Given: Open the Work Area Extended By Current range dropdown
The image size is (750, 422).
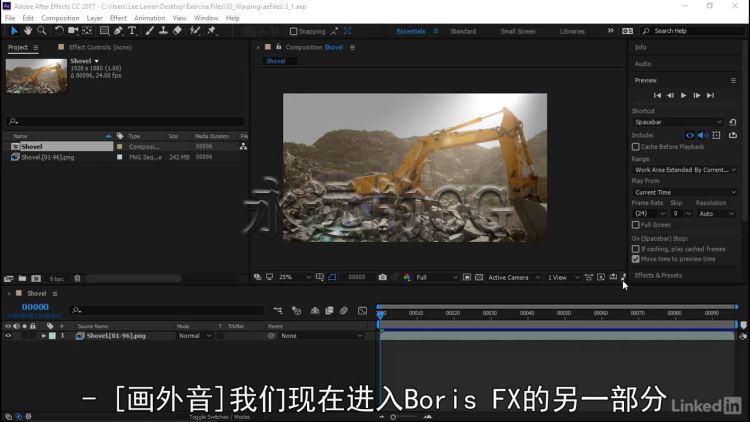Looking at the screenshot, I should click(x=684, y=170).
